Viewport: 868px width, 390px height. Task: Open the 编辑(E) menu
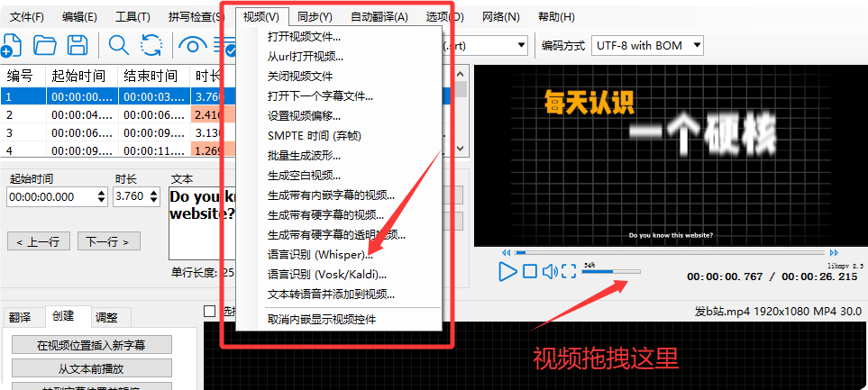[79, 17]
